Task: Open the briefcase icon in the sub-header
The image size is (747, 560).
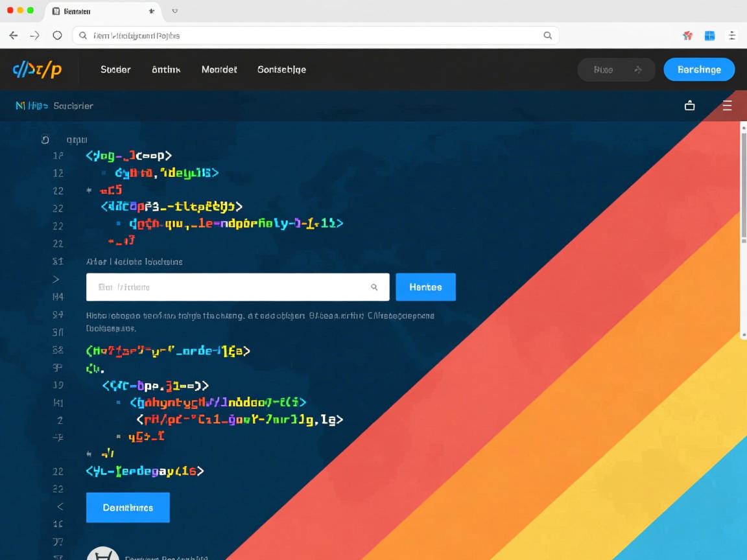Action: tap(690, 106)
